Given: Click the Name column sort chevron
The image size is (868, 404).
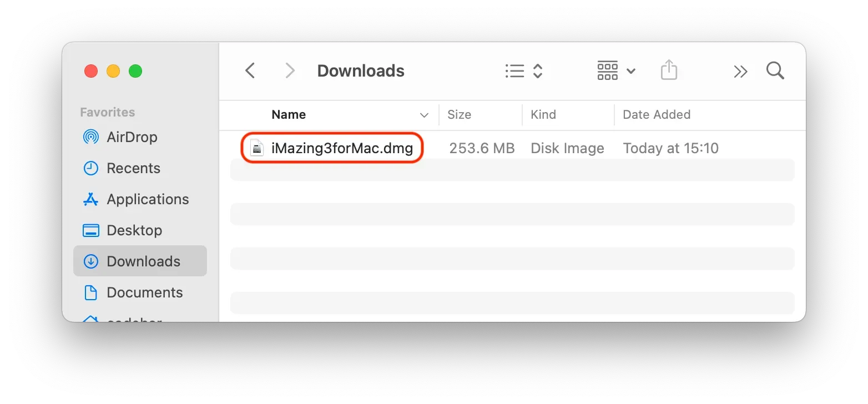Looking at the screenshot, I should click(x=424, y=115).
